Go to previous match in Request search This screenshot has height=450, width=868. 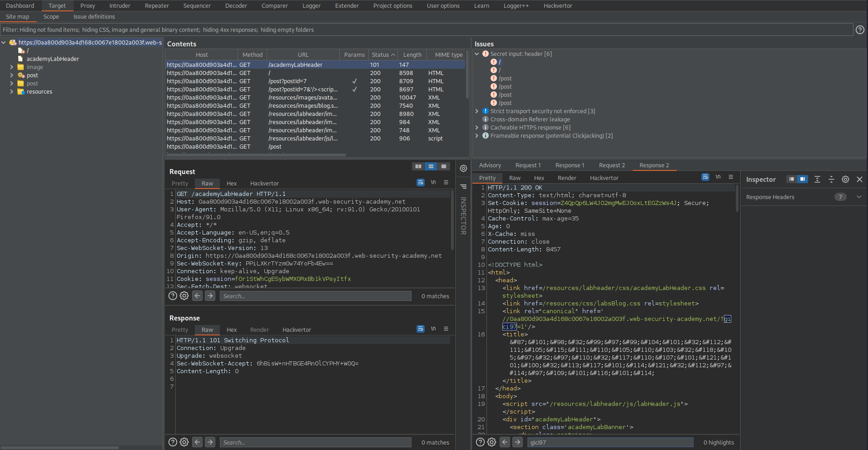pyautogui.click(x=197, y=296)
